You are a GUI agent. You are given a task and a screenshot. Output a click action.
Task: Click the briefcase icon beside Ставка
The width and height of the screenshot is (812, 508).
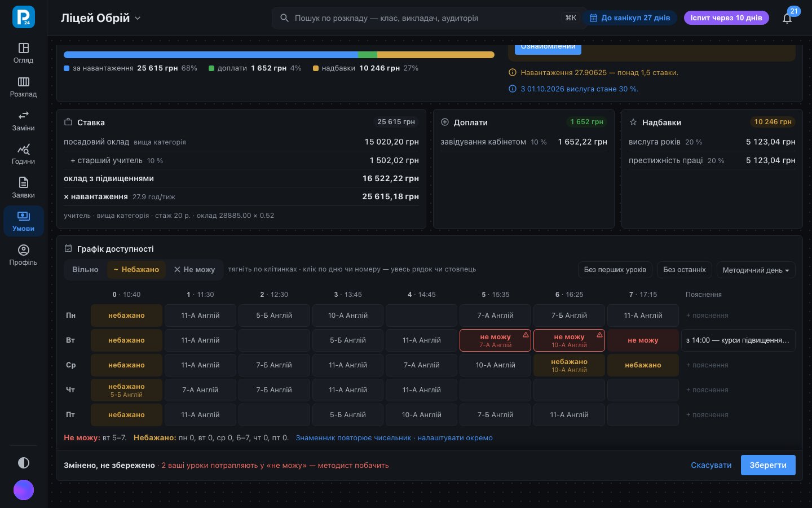click(68, 122)
